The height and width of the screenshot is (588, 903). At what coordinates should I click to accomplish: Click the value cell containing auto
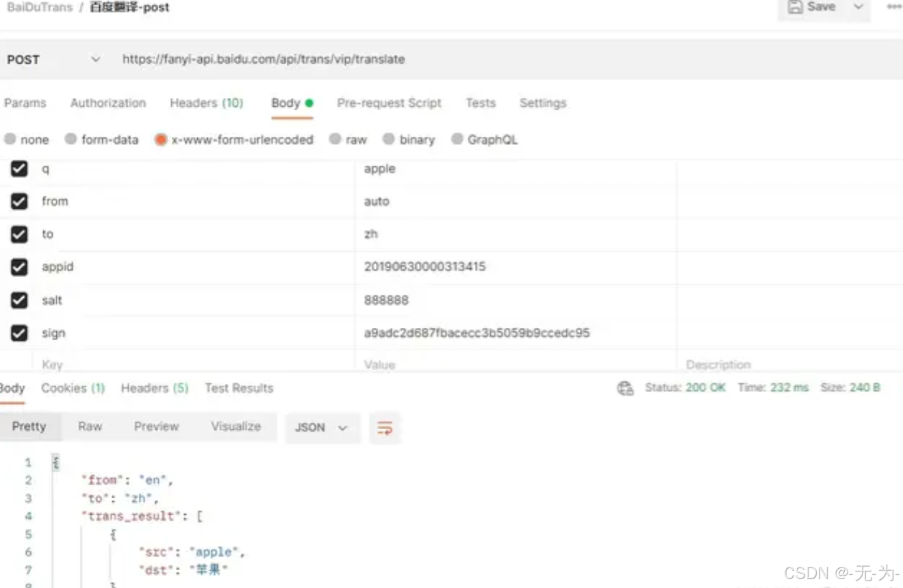(516, 201)
